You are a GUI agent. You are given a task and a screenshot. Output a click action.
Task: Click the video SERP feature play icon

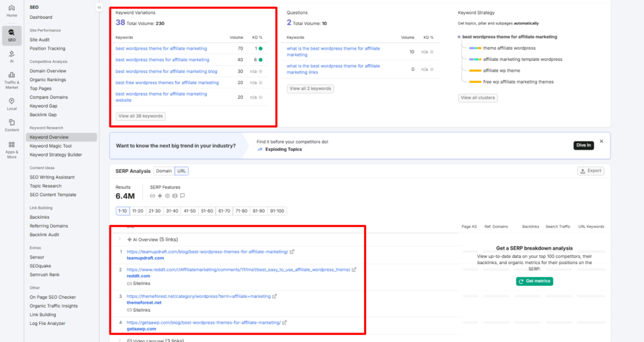click(167, 196)
